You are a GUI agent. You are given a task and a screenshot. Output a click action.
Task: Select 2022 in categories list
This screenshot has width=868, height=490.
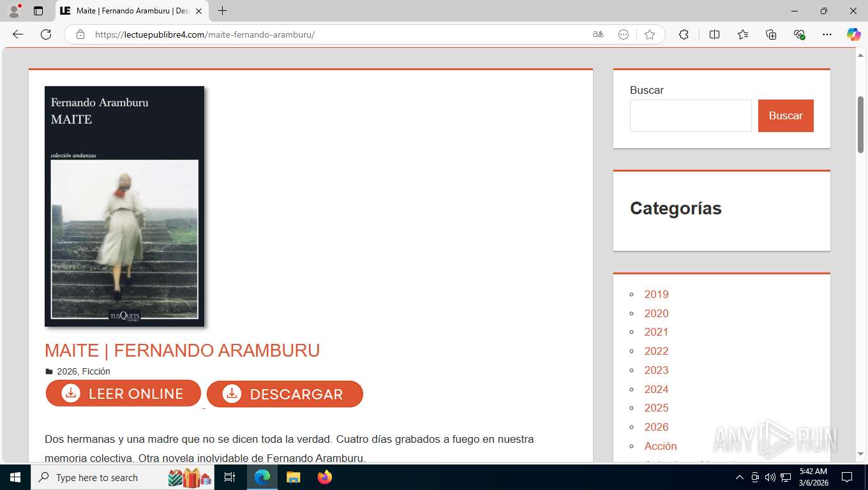(656, 351)
